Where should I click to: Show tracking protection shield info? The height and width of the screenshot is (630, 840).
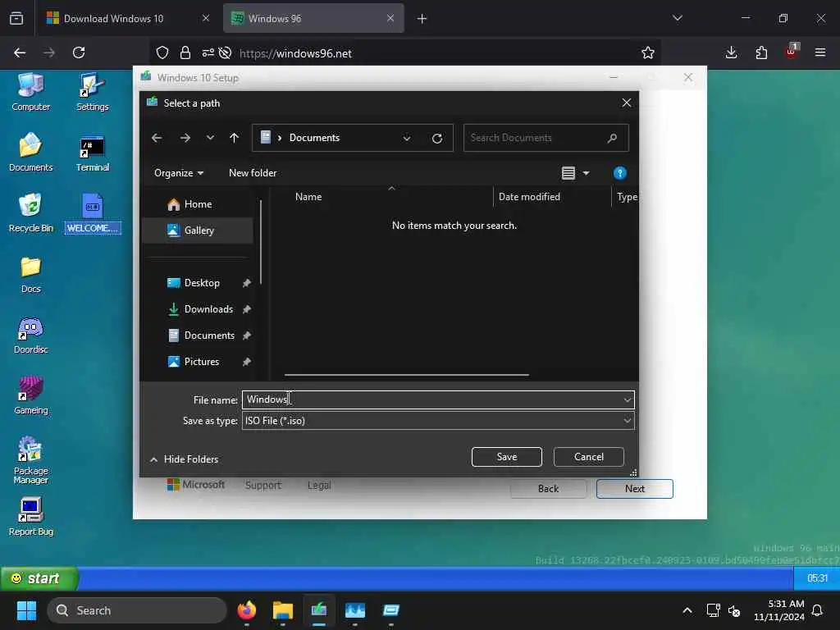[x=162, y=52]
